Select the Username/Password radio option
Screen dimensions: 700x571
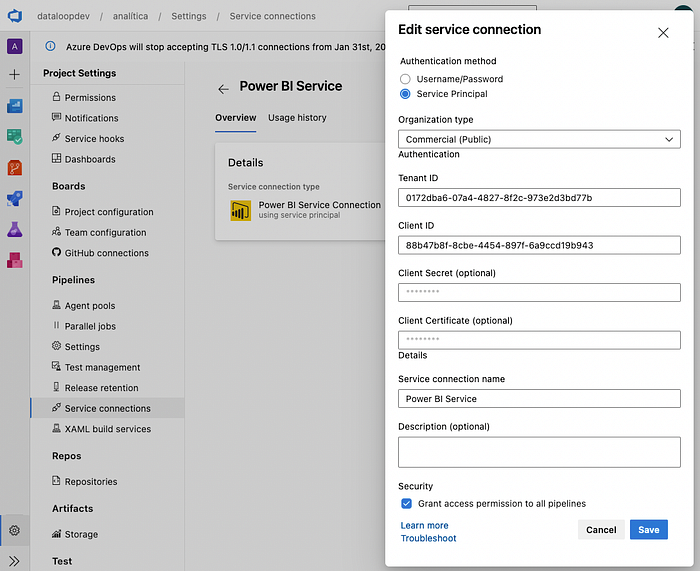click(405, 79)
